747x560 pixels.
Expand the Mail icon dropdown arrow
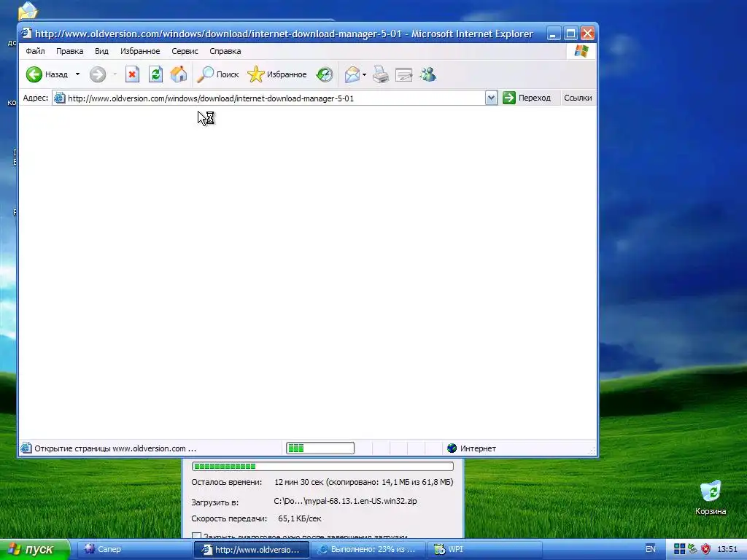365,74
